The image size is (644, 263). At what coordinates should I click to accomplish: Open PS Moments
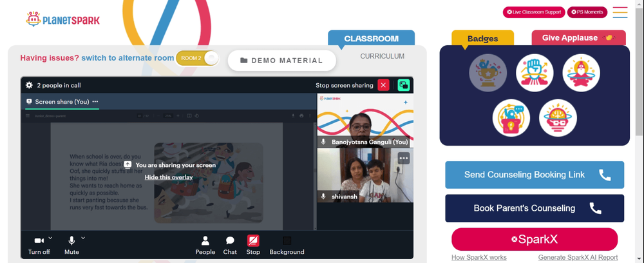click(x=587, y=12)
